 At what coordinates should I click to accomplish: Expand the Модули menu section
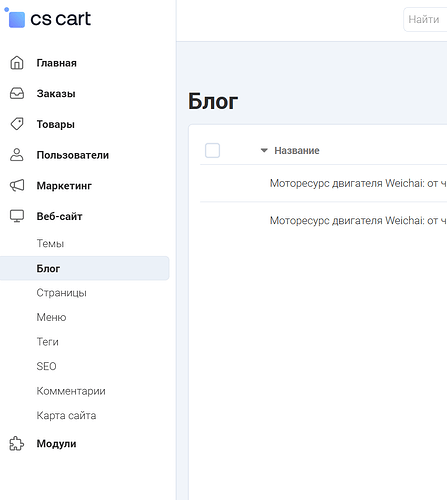click(x=56, y=444)
